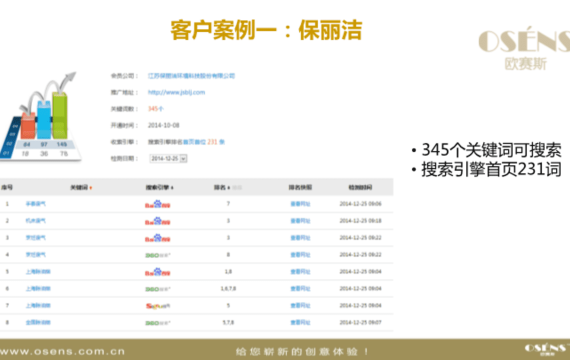Open the keyword link in row 7
The width and height of the screenshot is (570, 360).
click(38, 305)
